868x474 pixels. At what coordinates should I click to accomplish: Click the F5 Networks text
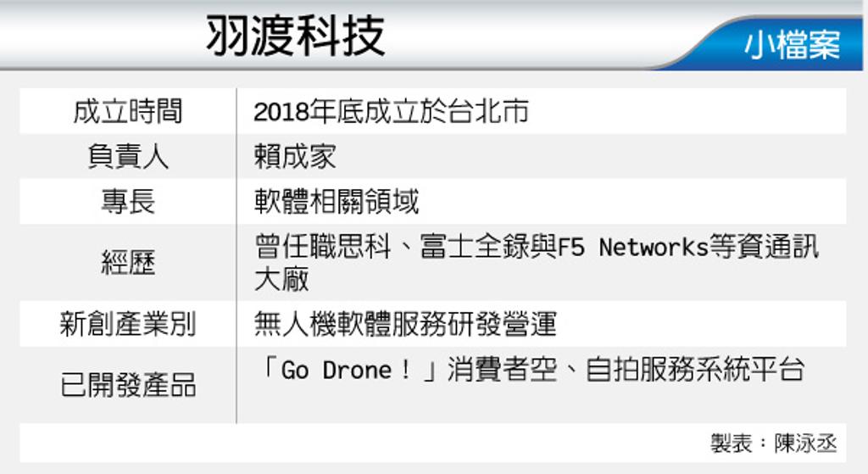[632, 248]
